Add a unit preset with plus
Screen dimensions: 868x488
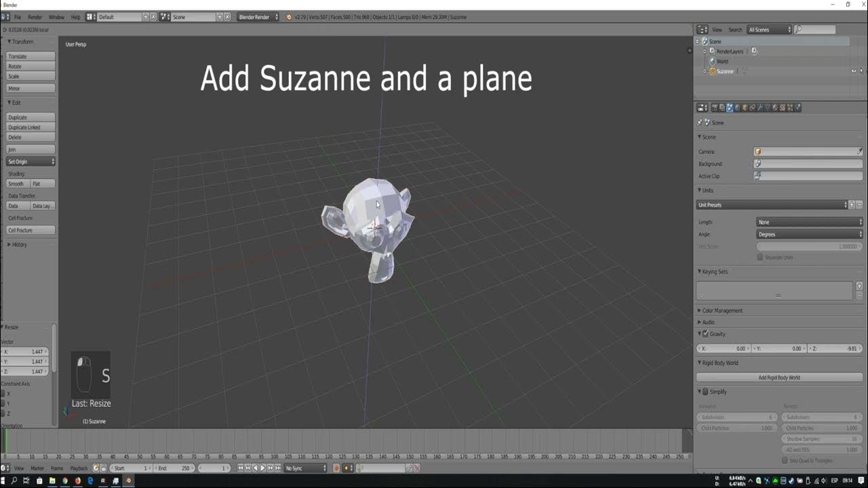click(x=852, y=205)
